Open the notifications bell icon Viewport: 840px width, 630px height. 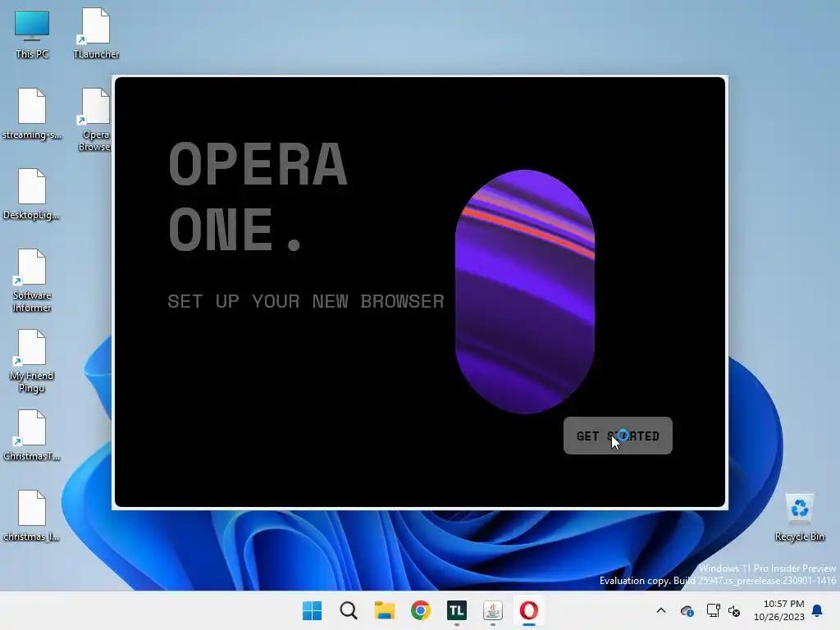click(818, 610)
